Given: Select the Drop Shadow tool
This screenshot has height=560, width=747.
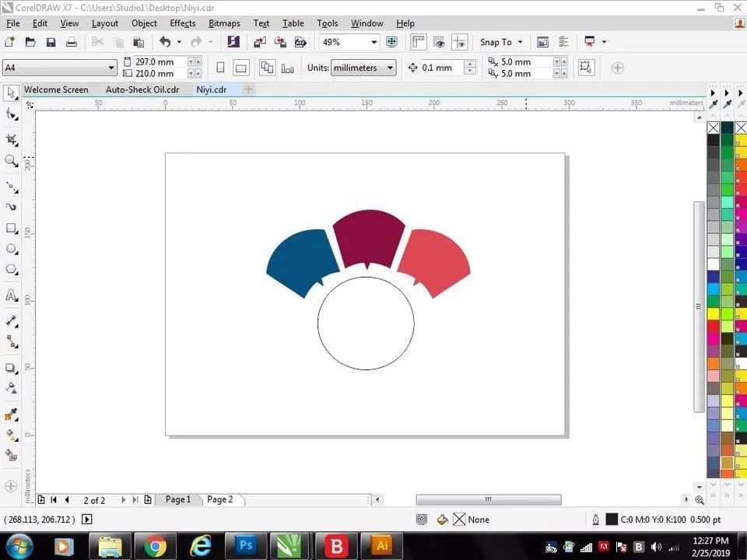Looking at the screenshot, I should [x=11, y=368].
